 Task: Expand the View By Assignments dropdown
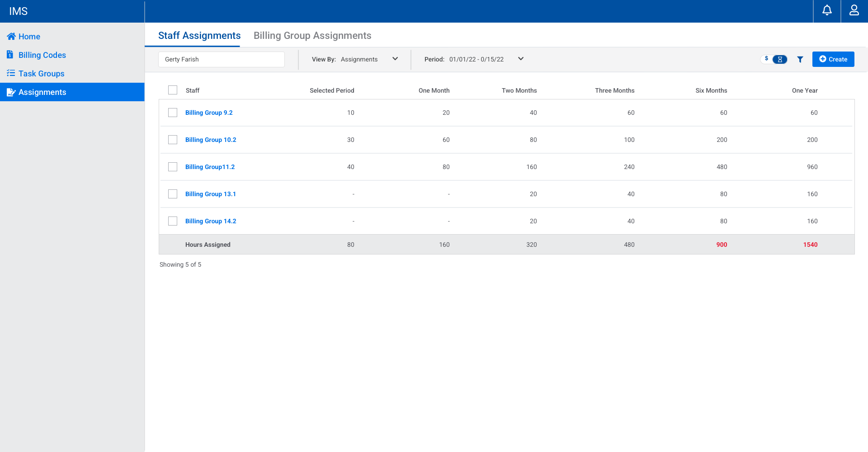pyautogui.click(x=395, y=59)
